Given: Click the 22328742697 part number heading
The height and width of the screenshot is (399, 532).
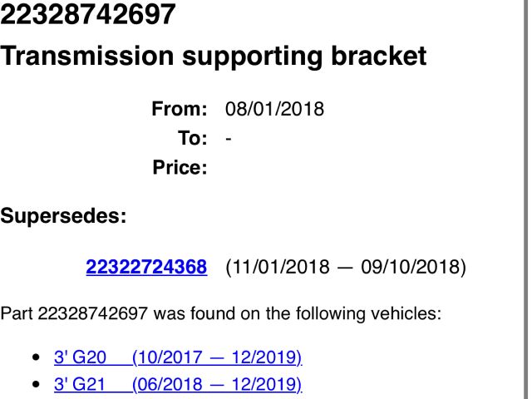Looking at the screenshot, I should pyautogui.click(x=87, y=14).
